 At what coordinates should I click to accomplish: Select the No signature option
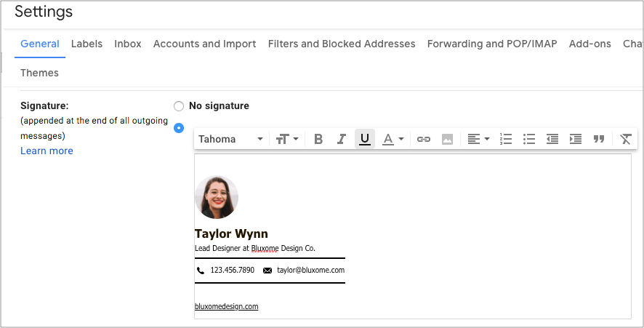179,106
